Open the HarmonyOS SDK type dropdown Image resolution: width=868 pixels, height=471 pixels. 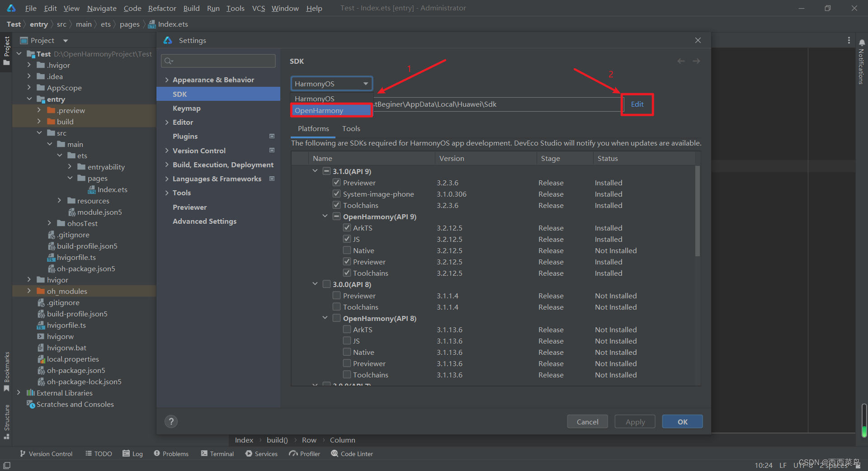[331, 84]
